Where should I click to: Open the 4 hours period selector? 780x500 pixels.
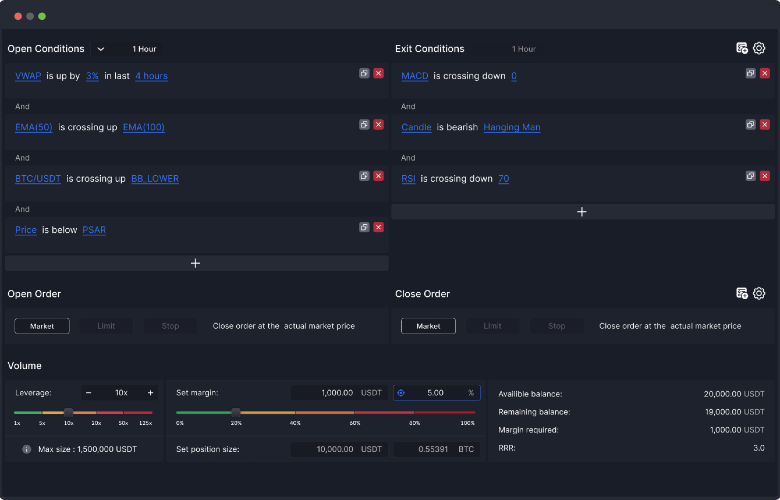click(151, 76)
